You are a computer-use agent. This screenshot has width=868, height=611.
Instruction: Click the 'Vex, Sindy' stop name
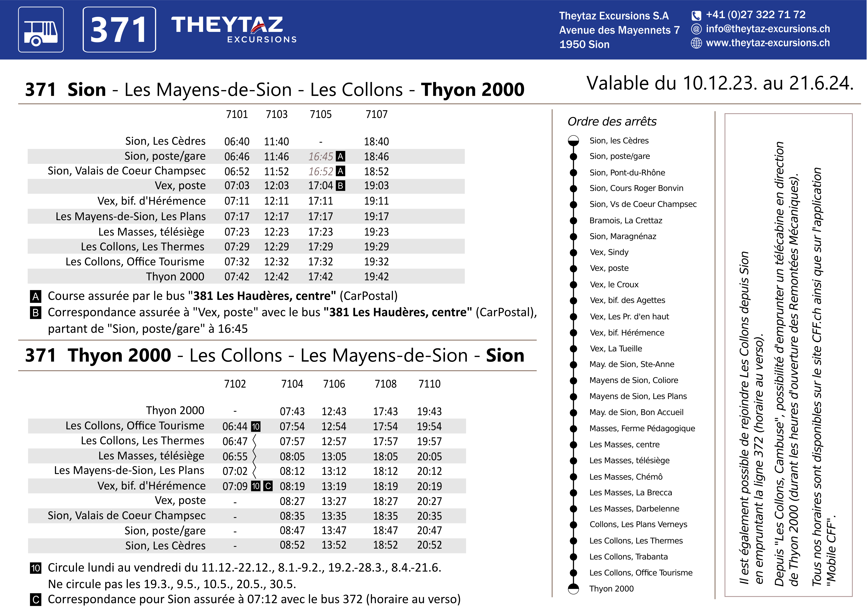609,252
